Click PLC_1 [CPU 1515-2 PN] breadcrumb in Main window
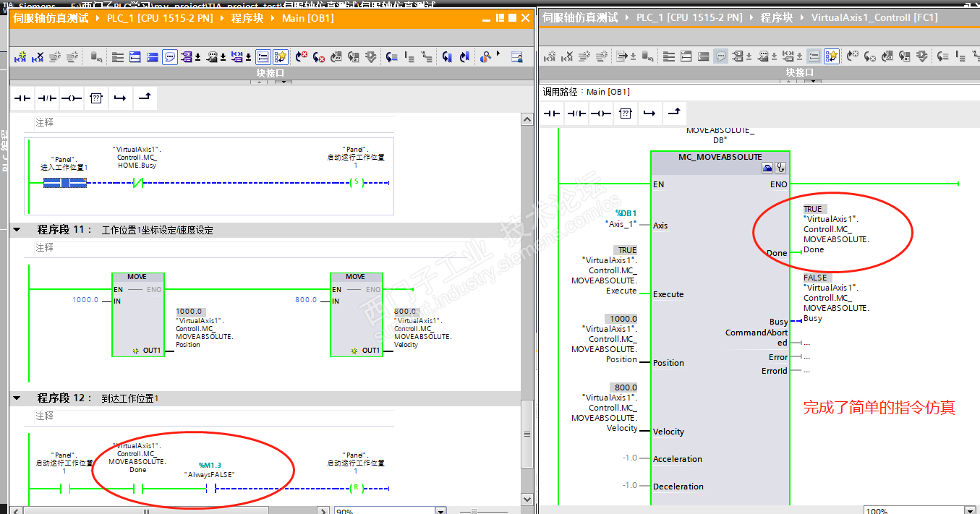This screenshot has height=514, width=980. pyautogui.click(x=160, y=18)
